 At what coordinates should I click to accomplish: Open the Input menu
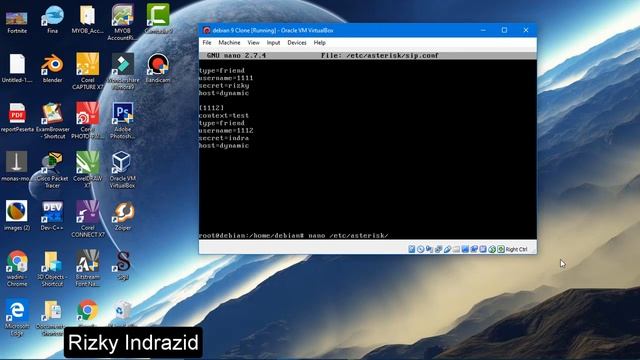click(x=273, y=42)
